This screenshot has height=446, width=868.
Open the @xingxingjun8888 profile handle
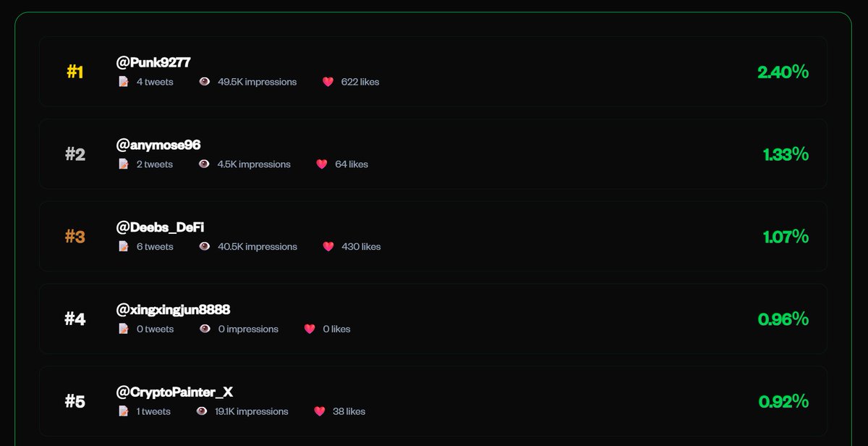(x=173, y=310)
